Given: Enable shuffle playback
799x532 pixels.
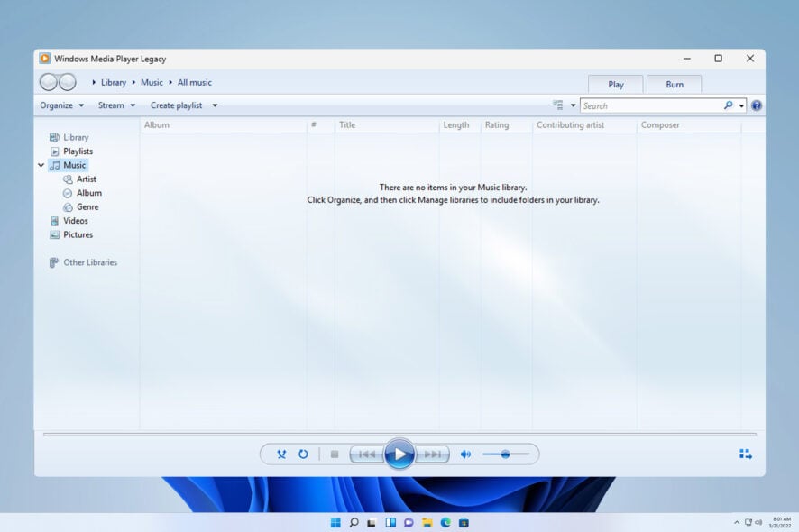Looking at the screenshot, I should pyautogui.click(x=281, y=454).
